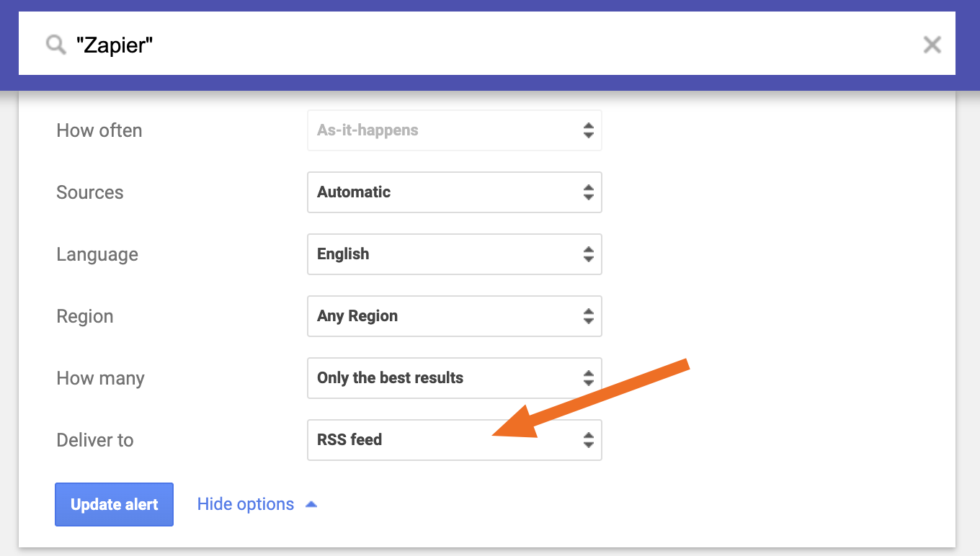Click the Region label
The width and height of the screenshot is (980, 556).
tap(85, 316)
